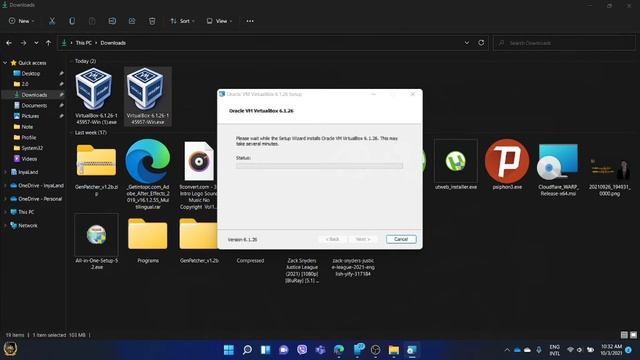Open File Explorer icon on taskbar

[394, 350]
